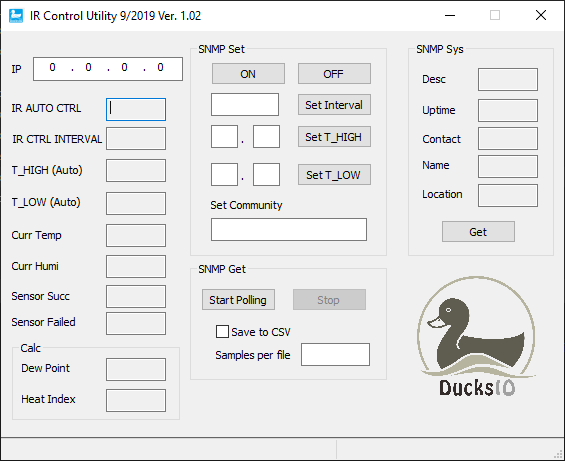
Task: Click the first T_HIGH integer input box
Action: [x=224, y=137]
